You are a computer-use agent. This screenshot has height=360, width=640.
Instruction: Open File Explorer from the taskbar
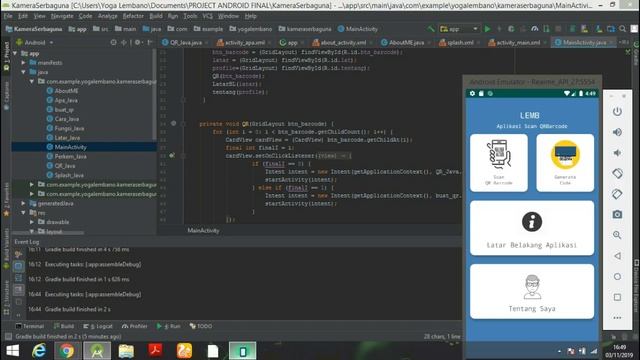point(126,351)
